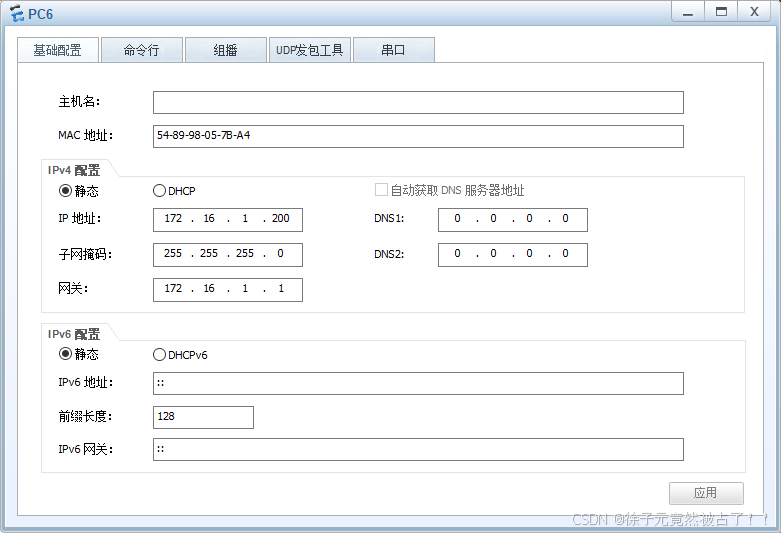This screenshot has width=781, height=533.
Task: Click the IPv6 网关 input field
Action: 418,449
